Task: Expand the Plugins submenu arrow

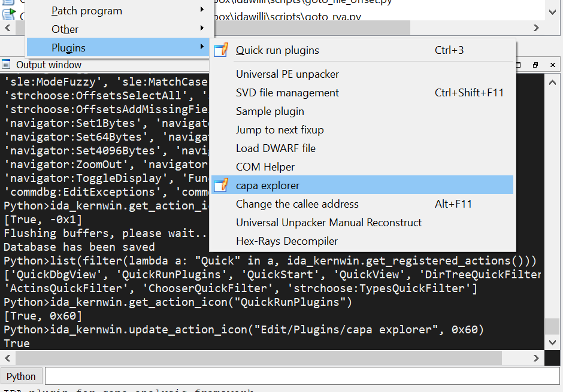Action: tap(201, 47)
